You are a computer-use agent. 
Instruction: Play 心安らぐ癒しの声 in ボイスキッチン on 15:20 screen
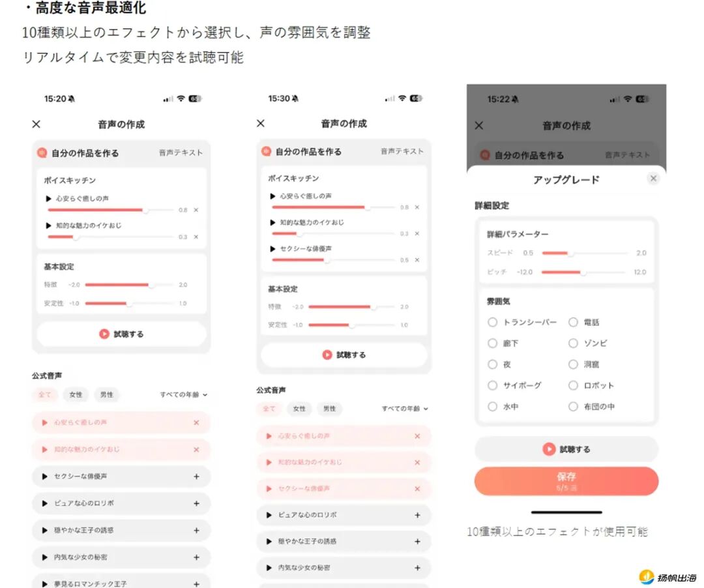click(48, 198)
